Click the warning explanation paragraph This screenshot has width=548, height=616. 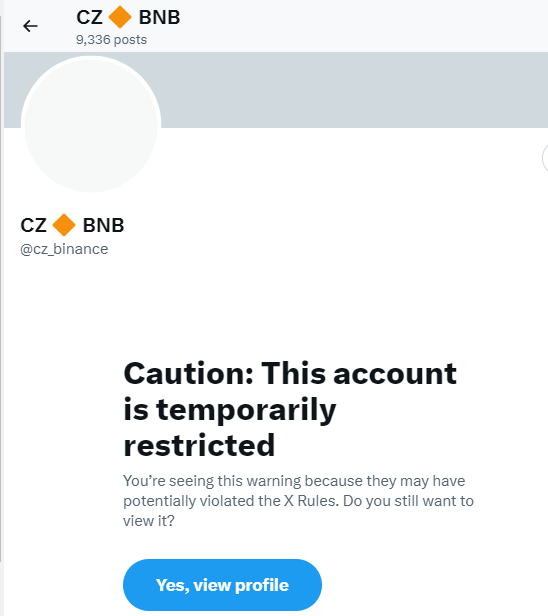[x=299, y=501]
